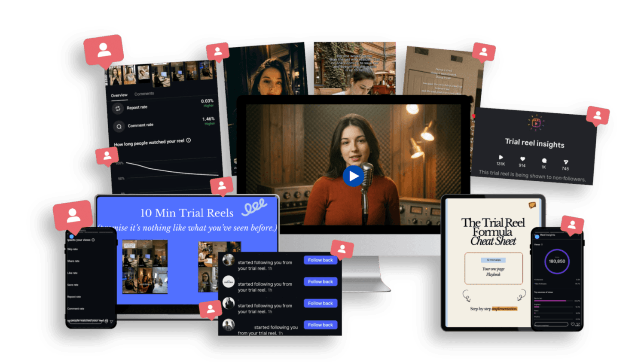
Task: Click the white logo avatar in follower notifications
Action: click(x=229, y=282)
